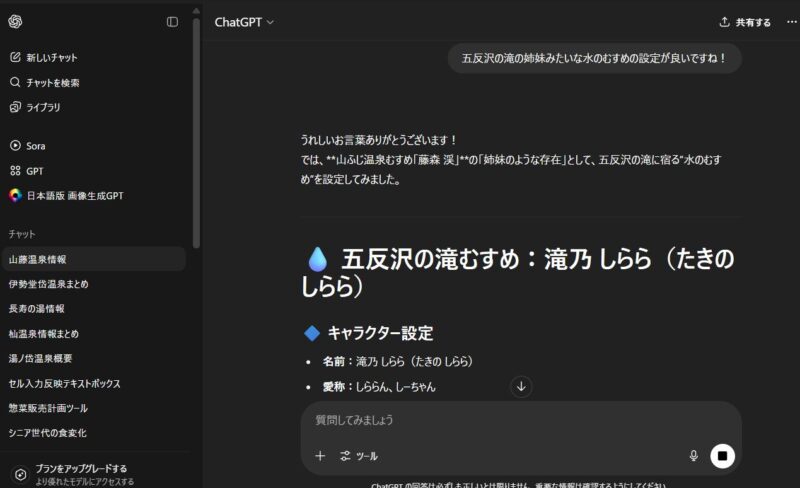Image resolution: width=800 pixels, height=488 pixels.
Task: Click the sidebar vertical scrollbar
Action: pyautogui.click(x=196, y=133)
